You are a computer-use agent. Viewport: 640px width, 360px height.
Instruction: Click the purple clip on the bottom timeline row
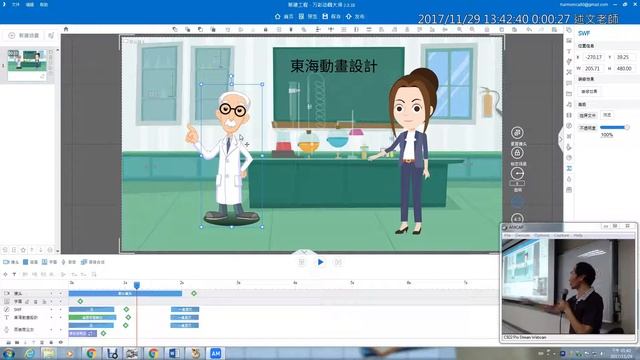pos(83,333)
